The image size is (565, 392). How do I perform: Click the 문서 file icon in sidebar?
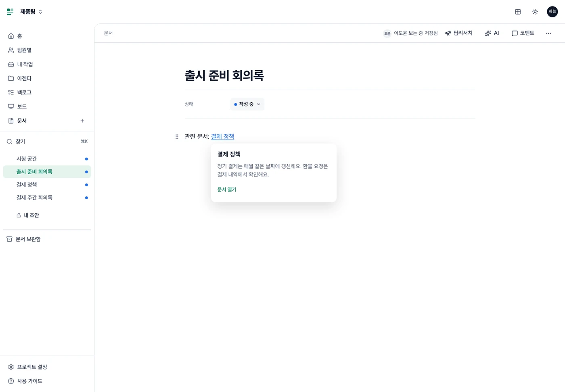tap(11, 121)
